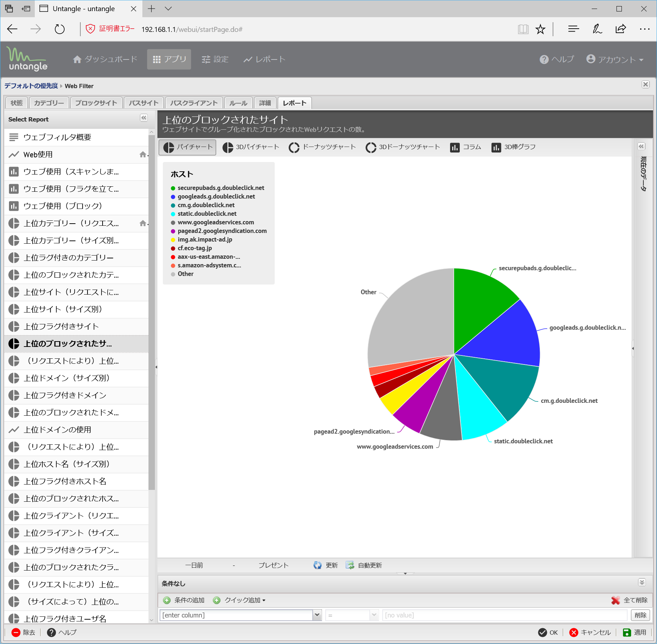
Task: Click the report list vertical scrollbar
Action: 152,312
